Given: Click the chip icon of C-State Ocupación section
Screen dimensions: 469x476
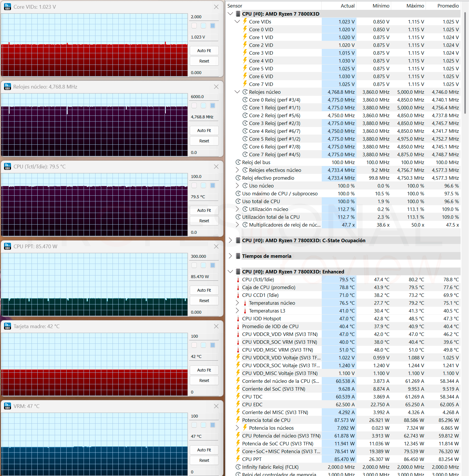Looking at the screenshot, I should [x=238, y=240].
